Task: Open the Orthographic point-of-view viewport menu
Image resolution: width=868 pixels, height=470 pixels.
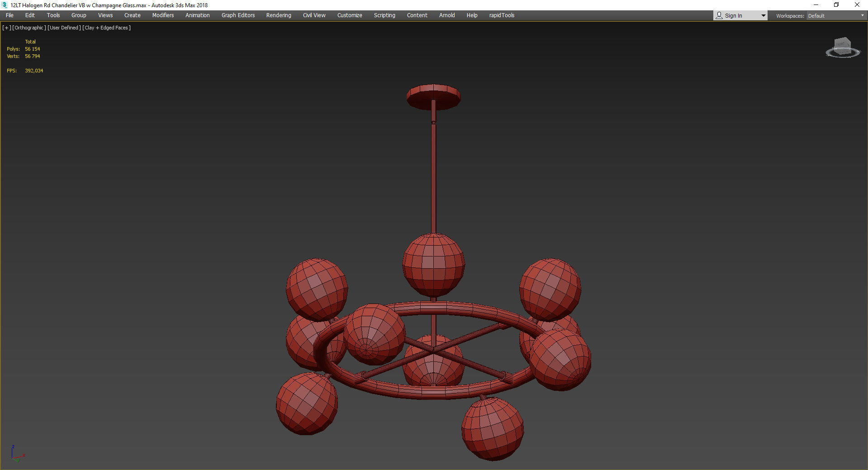Action: tap(29, 28)
